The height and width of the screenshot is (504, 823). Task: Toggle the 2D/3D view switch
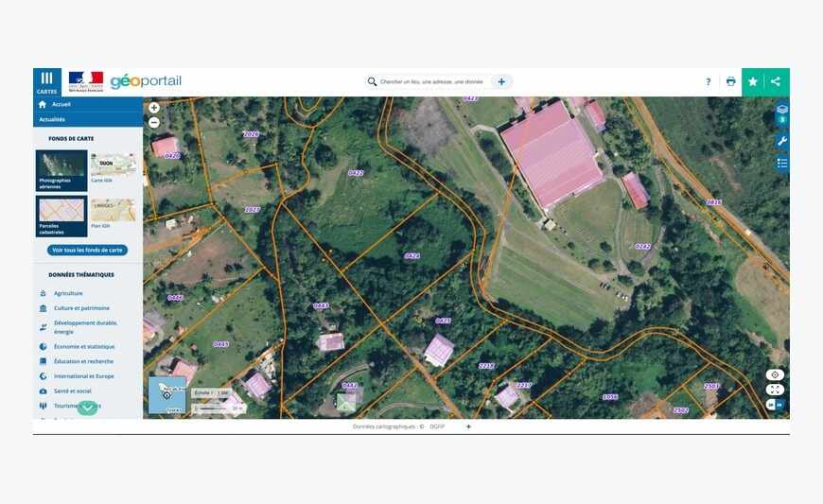(775, 405)
